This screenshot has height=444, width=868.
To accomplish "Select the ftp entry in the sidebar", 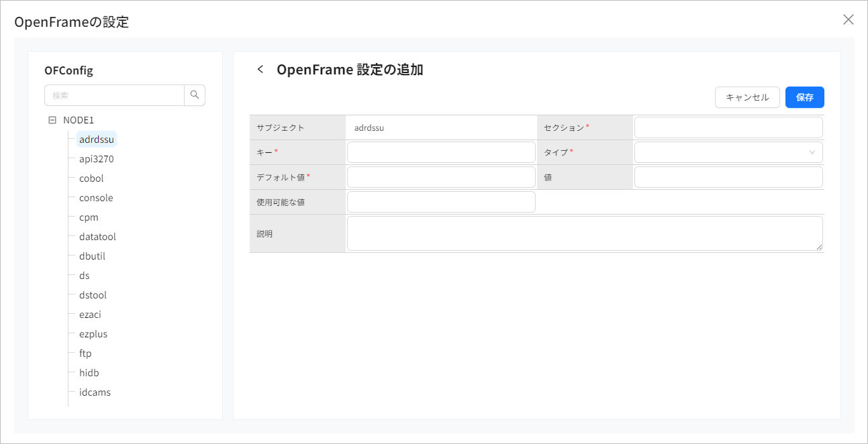I will pos(85,353).
